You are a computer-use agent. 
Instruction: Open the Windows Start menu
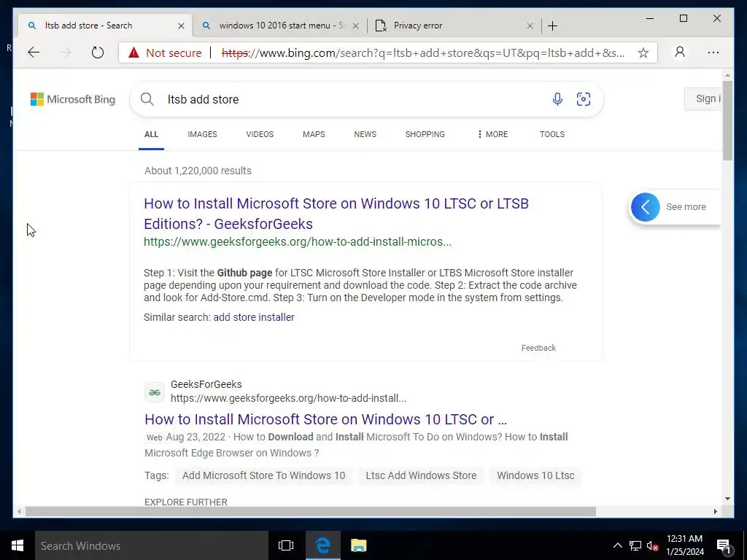(18, 545)
